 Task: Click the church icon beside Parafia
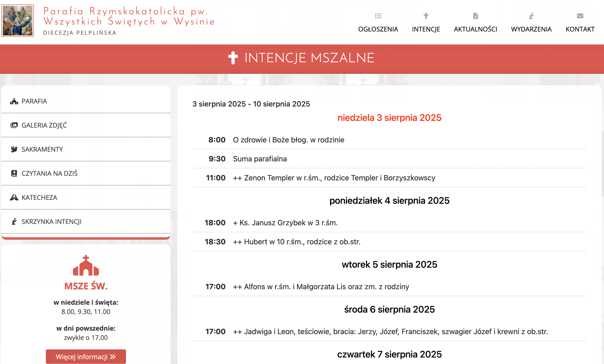point(14,101)
